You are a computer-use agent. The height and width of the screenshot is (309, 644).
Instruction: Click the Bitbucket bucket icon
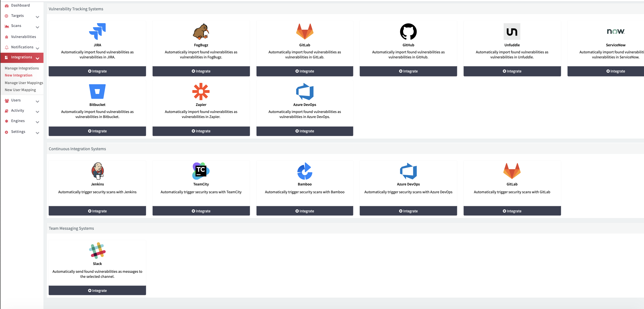(97, 91)
